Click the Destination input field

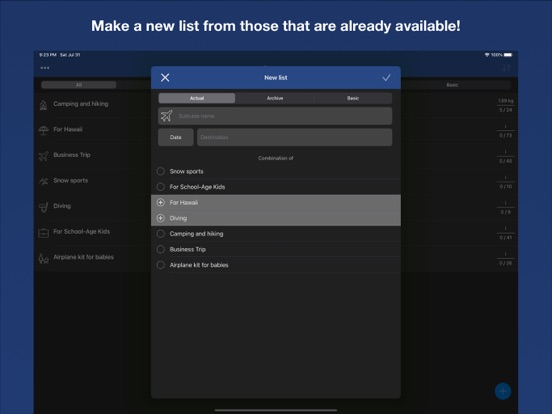(294, 137)
